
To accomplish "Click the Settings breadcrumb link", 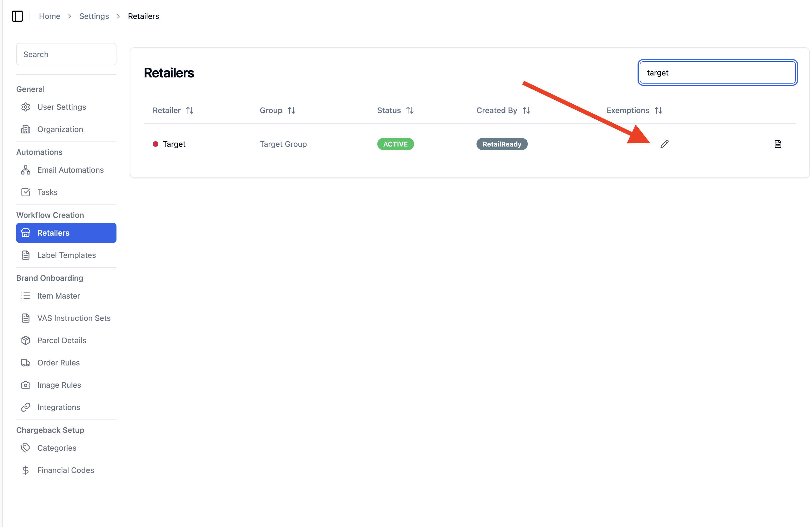I will coord(94,16).
